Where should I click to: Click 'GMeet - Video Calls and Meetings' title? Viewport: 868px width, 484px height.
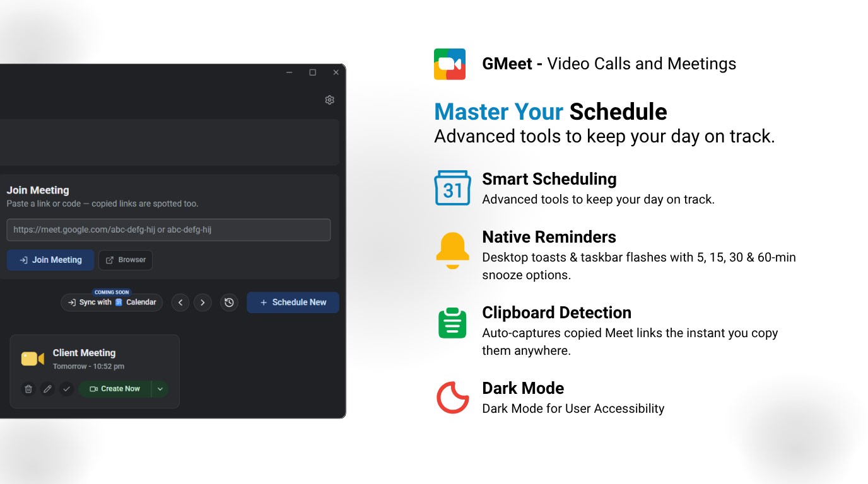tap(609, 64)
